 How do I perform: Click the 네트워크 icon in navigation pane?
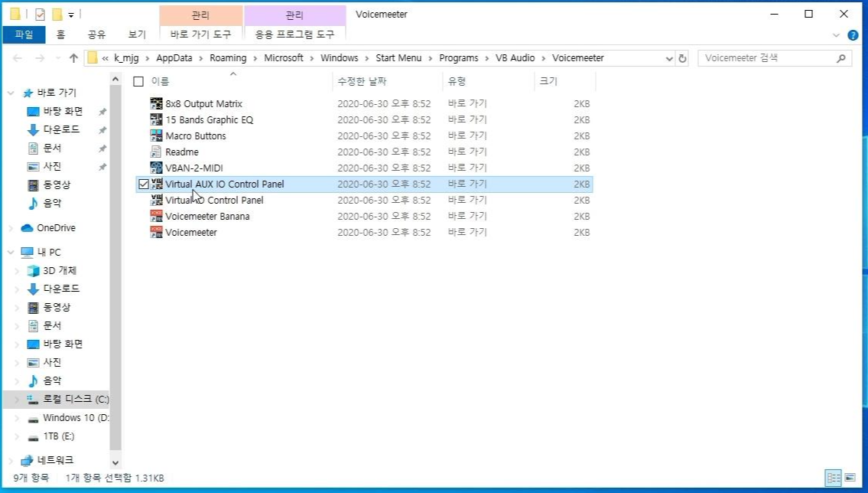[27, 460]
